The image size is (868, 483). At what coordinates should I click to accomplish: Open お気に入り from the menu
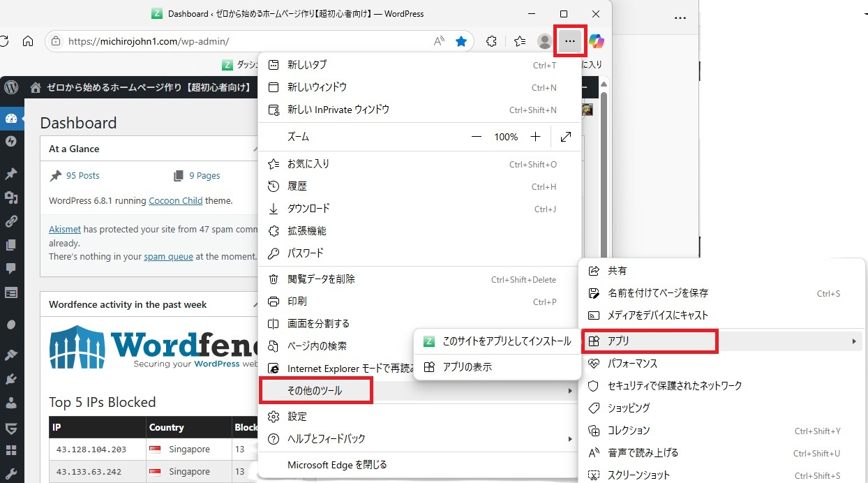[419, 164]
